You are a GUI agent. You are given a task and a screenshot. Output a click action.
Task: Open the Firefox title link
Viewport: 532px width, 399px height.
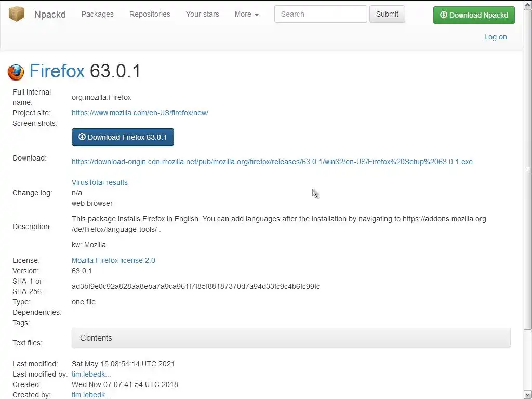click(x=57, y=71)
